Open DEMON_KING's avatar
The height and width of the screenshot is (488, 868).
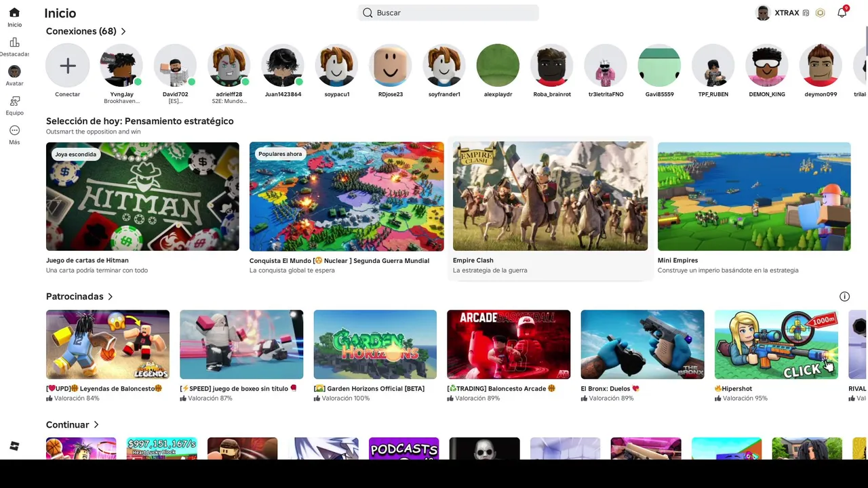pyautogui.click(x=767, y=66)
